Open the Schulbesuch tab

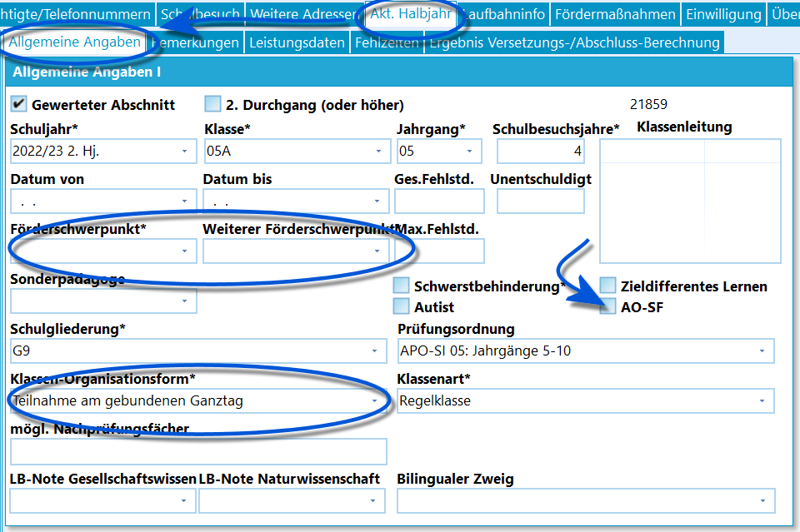click(200, 14)
